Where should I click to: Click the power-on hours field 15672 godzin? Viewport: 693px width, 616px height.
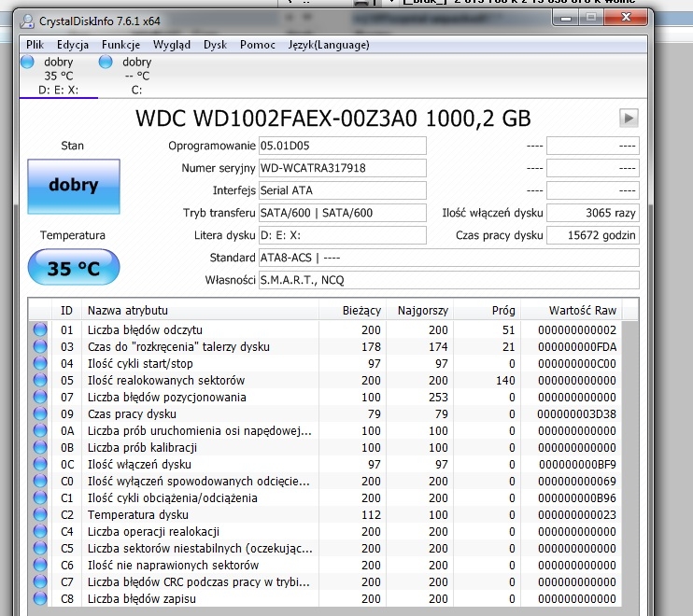coord(593,235)
